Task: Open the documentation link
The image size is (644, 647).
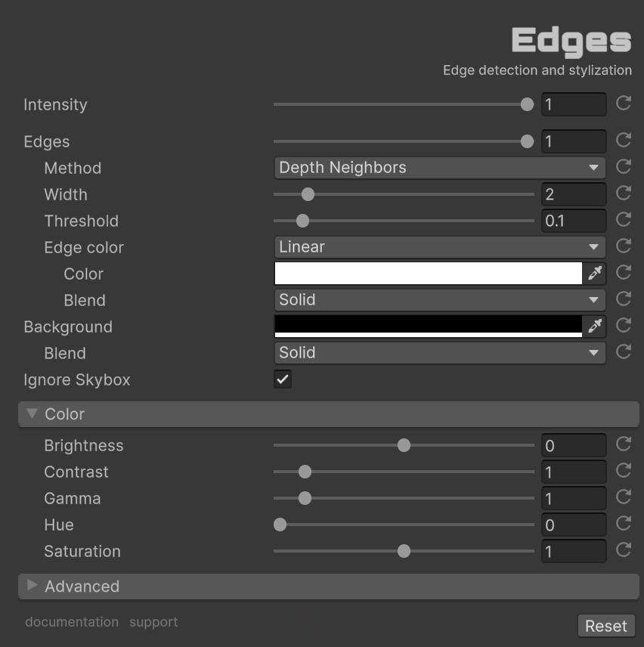Action: click(x=72, y=622)
